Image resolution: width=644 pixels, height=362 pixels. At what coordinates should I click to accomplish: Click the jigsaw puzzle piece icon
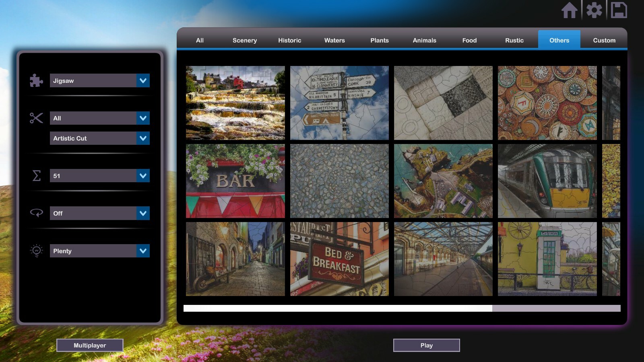click(36, 80)
